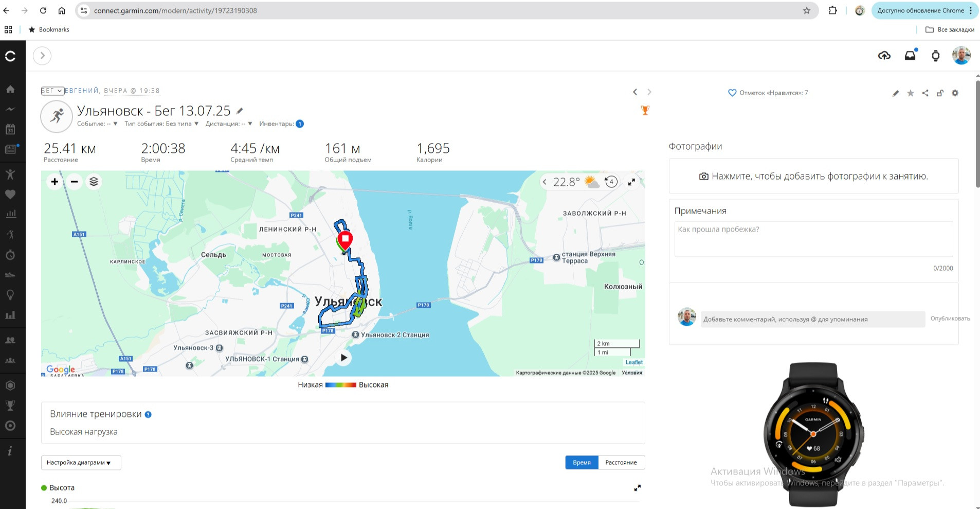Open the Дистанция dropdown
The width and height of the screenshot is (980, 509).
pyautogui.click(x=229, y=124)
